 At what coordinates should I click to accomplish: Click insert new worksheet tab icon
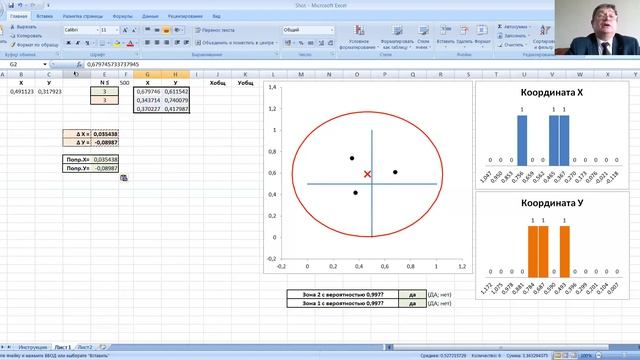(x=103, y=347)
